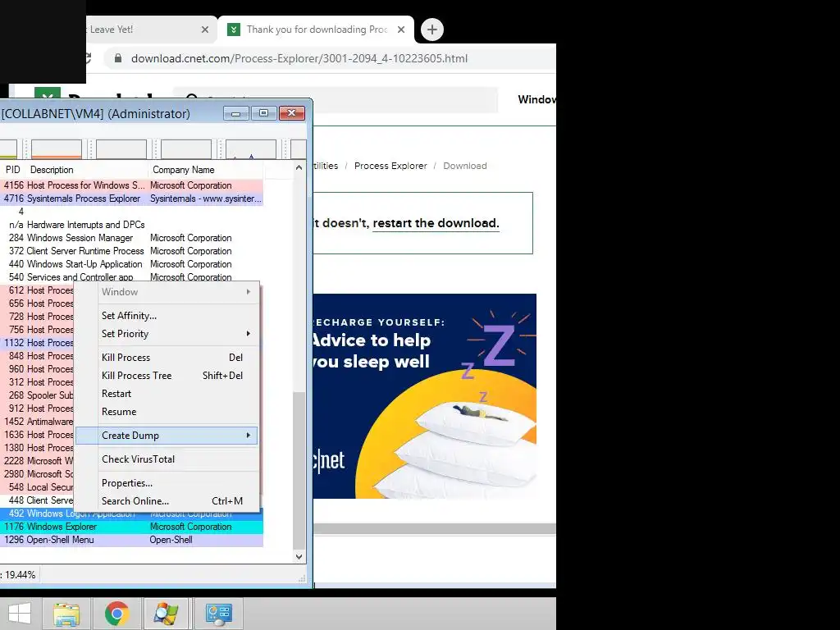Sort by the PID column header
The image size is (840, 630).
tap(13, 170)
